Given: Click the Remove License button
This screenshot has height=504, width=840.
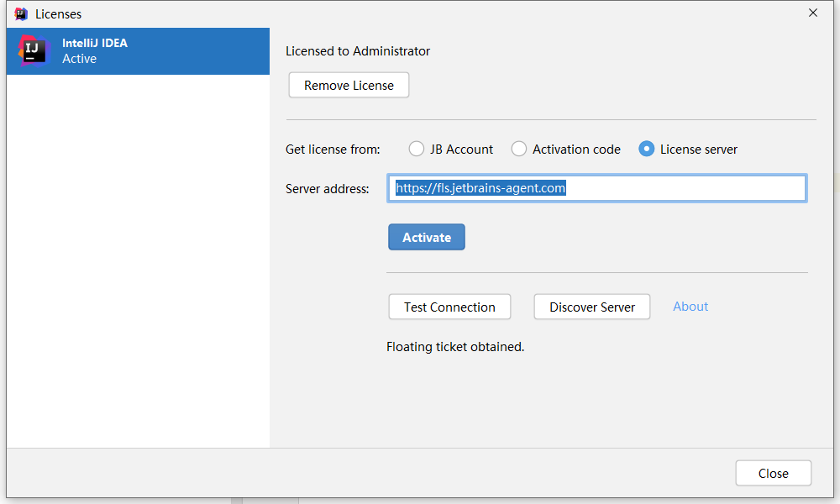Looking at the screenshot, I should point(349,85).
